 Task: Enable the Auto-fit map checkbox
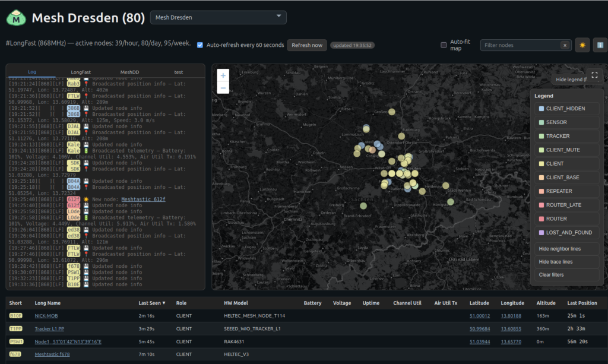tap(444, 45)
